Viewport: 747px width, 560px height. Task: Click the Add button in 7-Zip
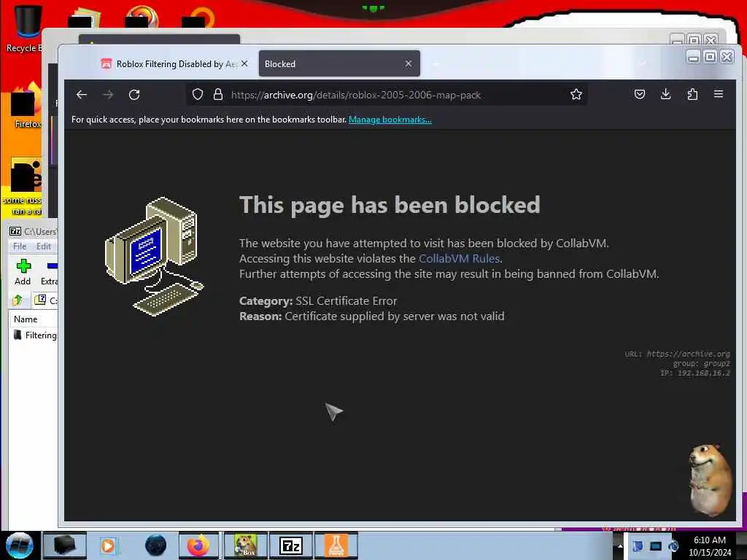[23, 273]
